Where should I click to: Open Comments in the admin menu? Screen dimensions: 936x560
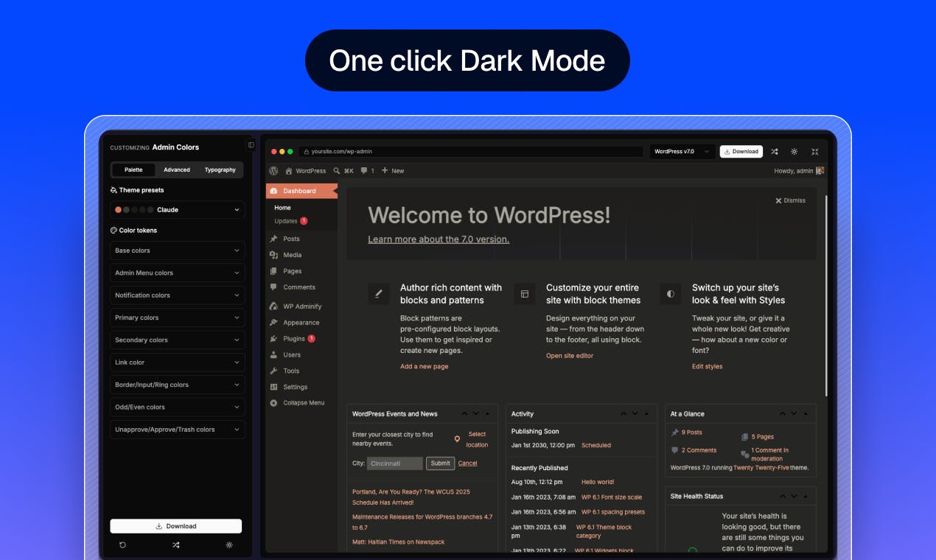pos(301,287)
